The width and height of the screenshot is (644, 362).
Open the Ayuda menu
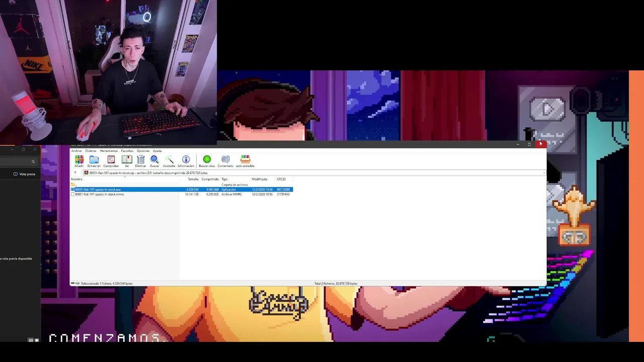tap(157, 151)
